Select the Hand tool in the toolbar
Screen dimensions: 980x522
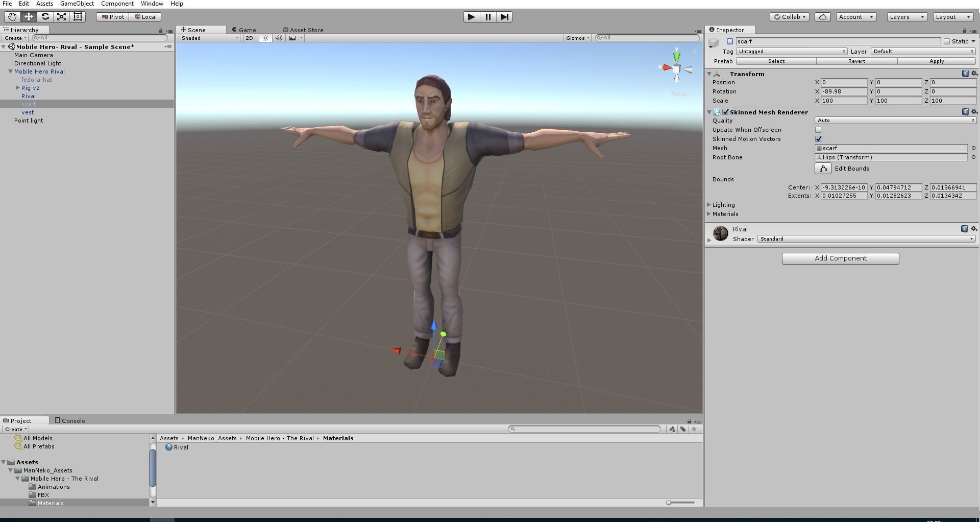(x=12, y=17)
